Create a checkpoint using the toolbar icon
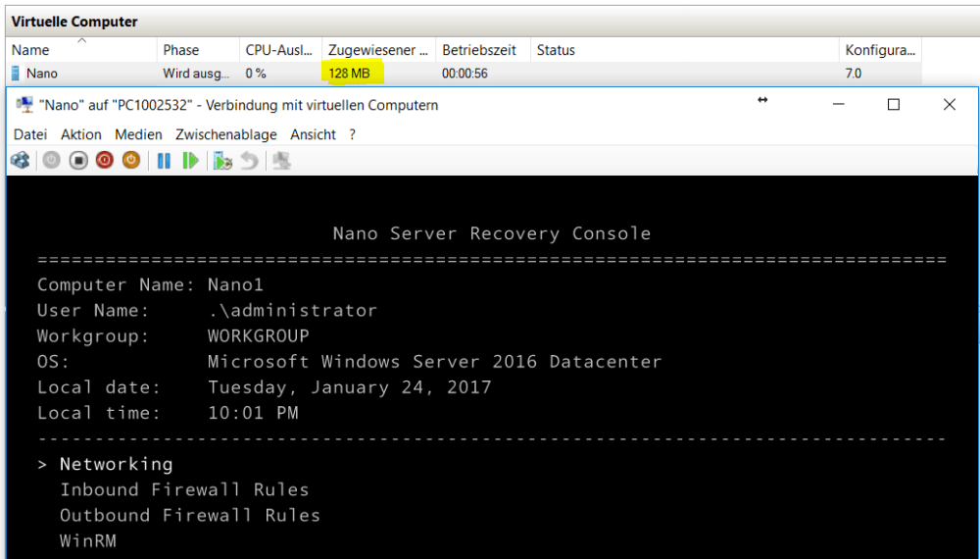The image size is (980, 559). [222, 160]
